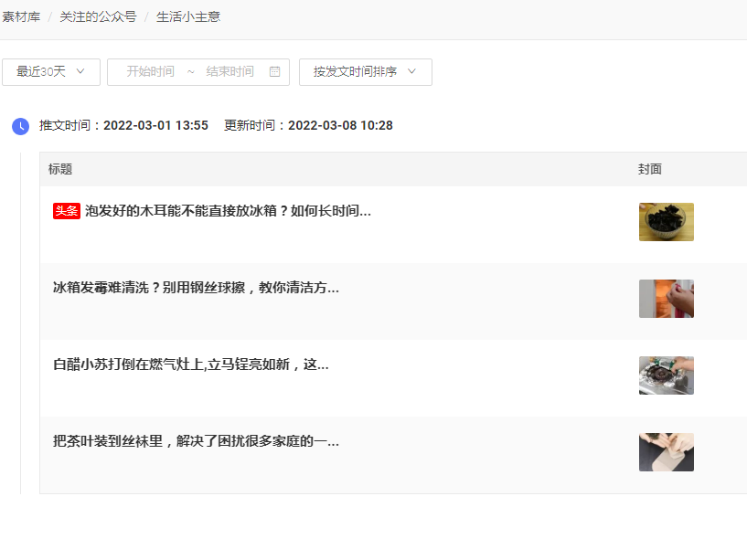
Task: View the gas stove cover thumbnail
Action: tap(666, 375)
